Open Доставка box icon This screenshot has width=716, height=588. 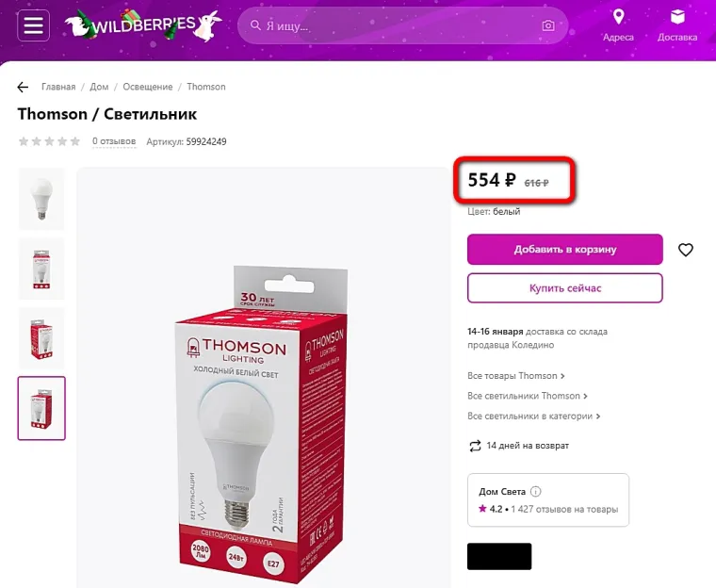(x=677, y=17)
